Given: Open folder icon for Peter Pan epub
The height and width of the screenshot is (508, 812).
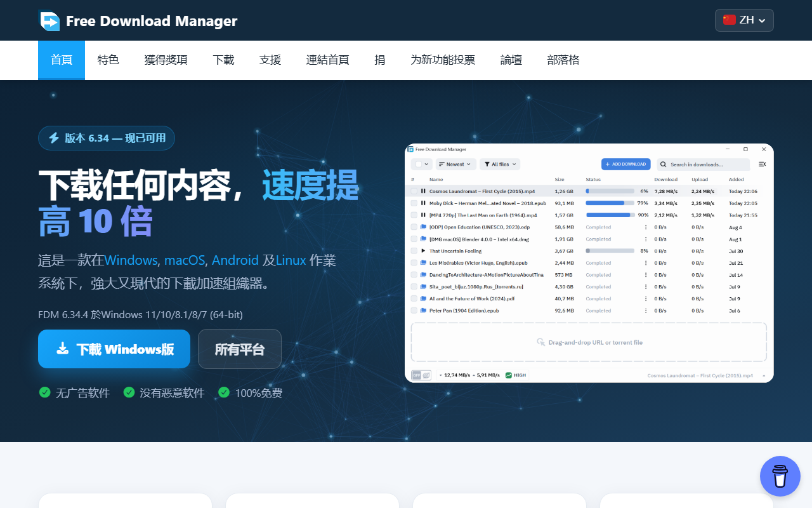Looking at the screenshot, I should point(423,311).
